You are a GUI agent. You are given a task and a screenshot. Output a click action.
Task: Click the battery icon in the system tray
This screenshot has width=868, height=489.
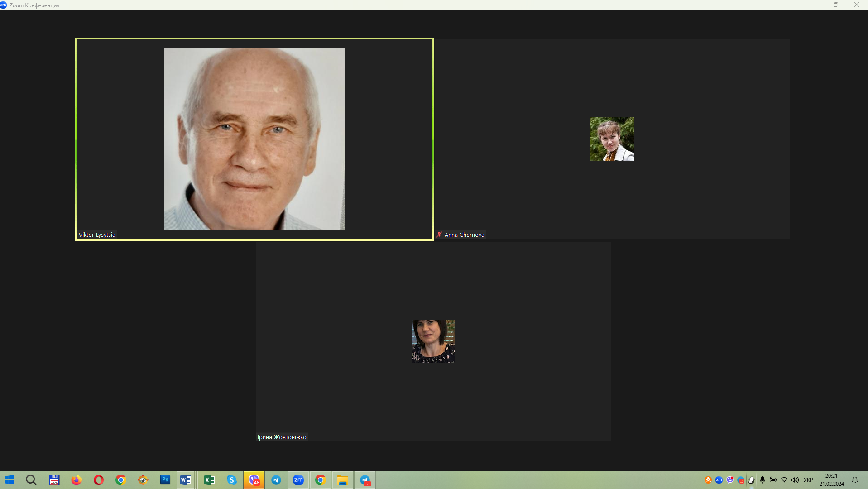tap(773, 480)
